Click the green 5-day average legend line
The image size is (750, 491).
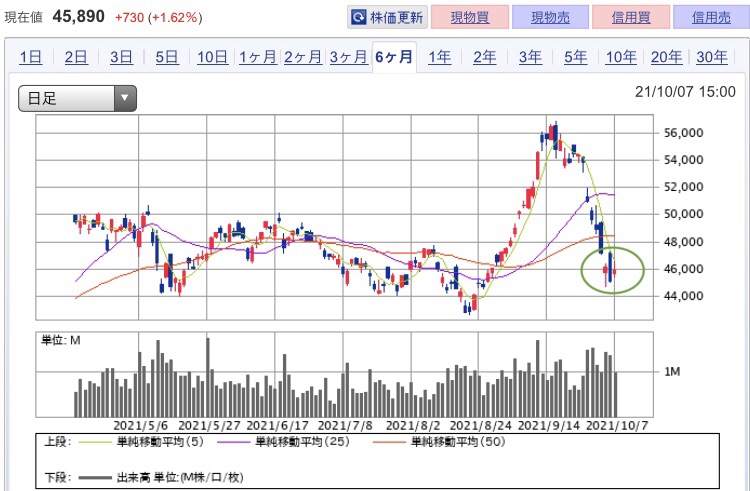(x=95, y=443)
